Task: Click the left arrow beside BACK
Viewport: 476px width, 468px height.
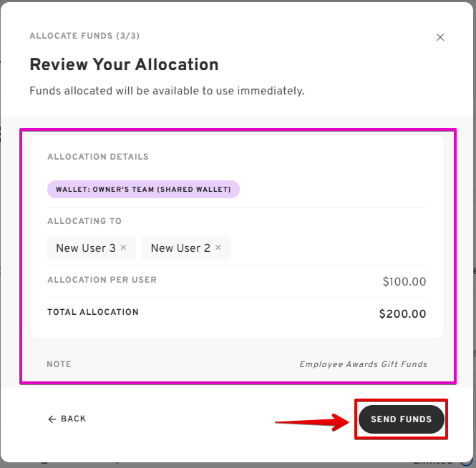Action: pyautogui.click(x=52, y=419)
